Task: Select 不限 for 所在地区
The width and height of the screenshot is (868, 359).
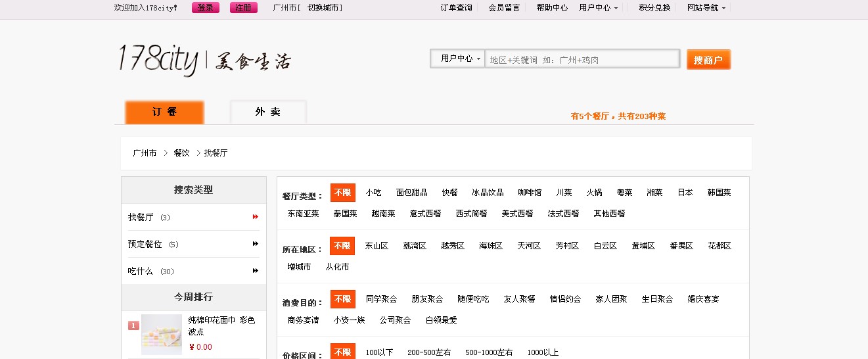Action: click(342, 246)
